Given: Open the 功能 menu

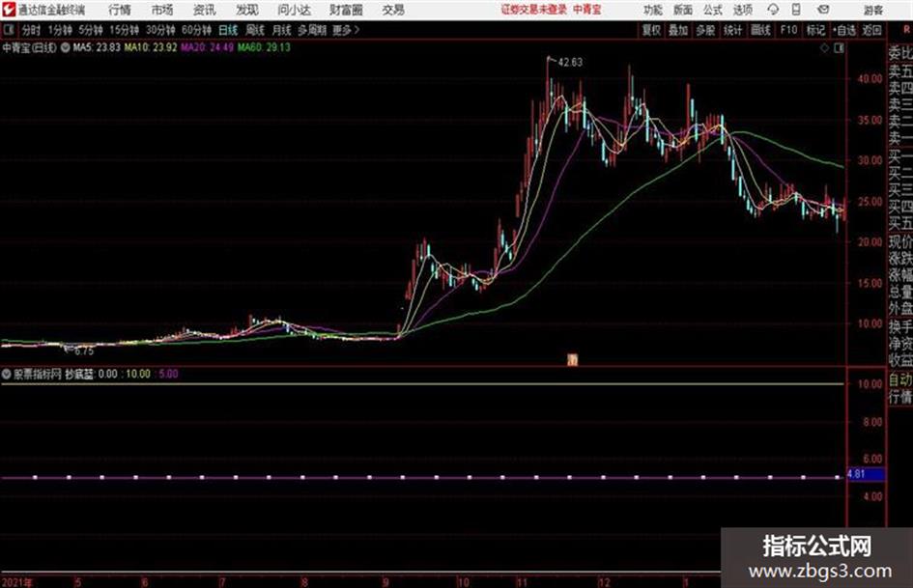Looking at the screenshot, I should click(x=653, y=10).
